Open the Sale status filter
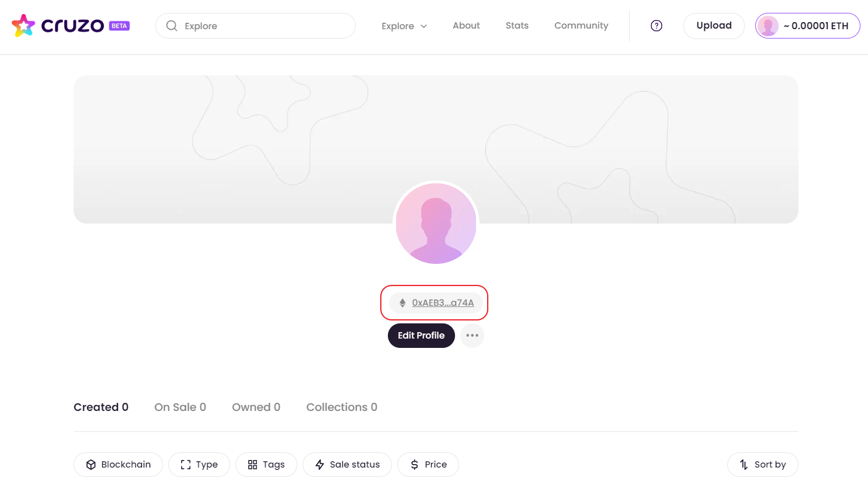868x502 pixels. pyautogui.click(x=347, y=465)
